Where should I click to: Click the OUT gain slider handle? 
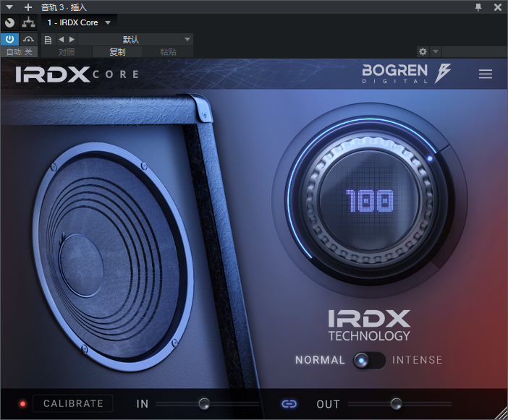pyautogui.click(x=396, y=404)
